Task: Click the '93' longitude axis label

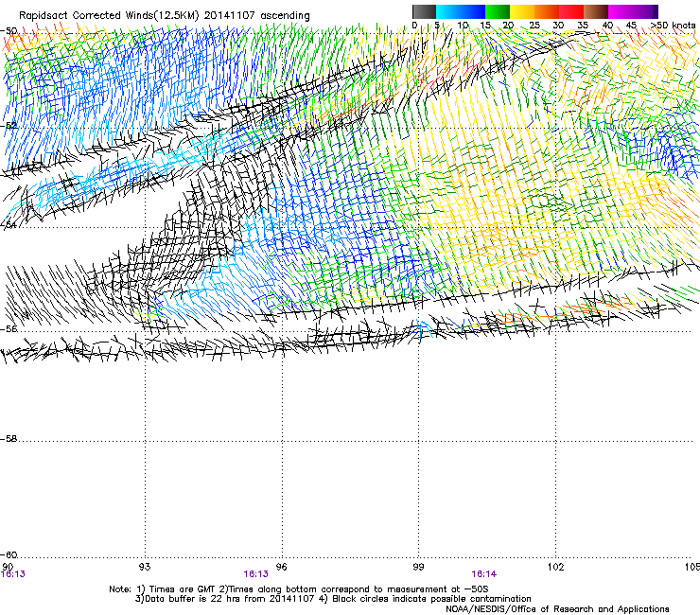Action: [145, 567]
